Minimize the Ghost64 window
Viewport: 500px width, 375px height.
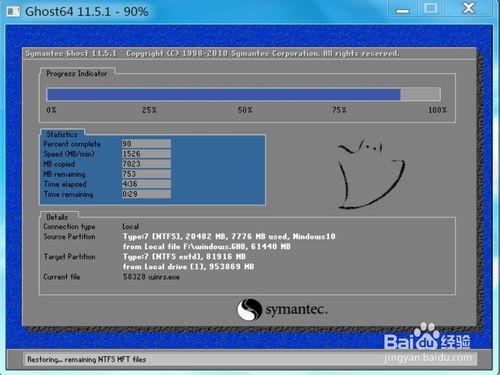click(403, 9)
